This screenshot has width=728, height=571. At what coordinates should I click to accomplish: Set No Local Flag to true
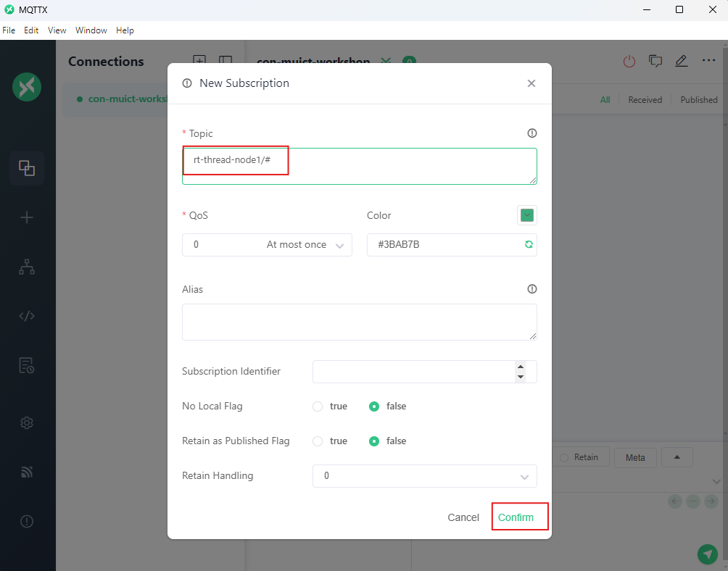(318, 407)
